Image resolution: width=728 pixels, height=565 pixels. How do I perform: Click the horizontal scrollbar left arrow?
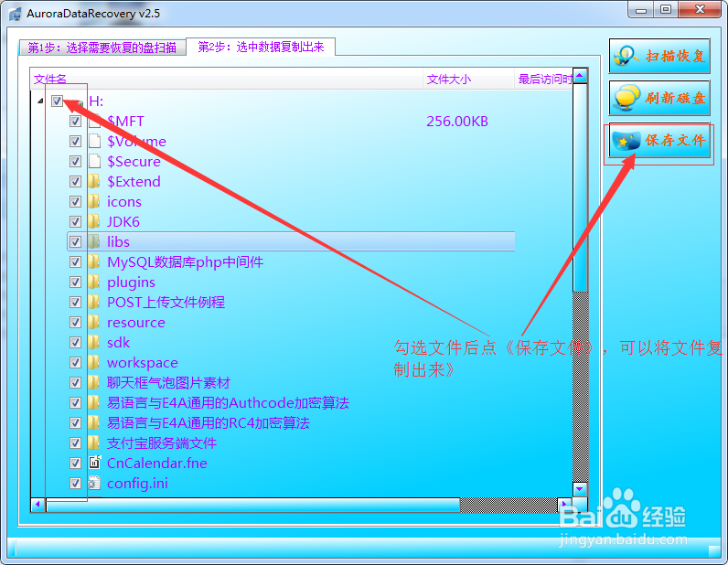[38, 504]
